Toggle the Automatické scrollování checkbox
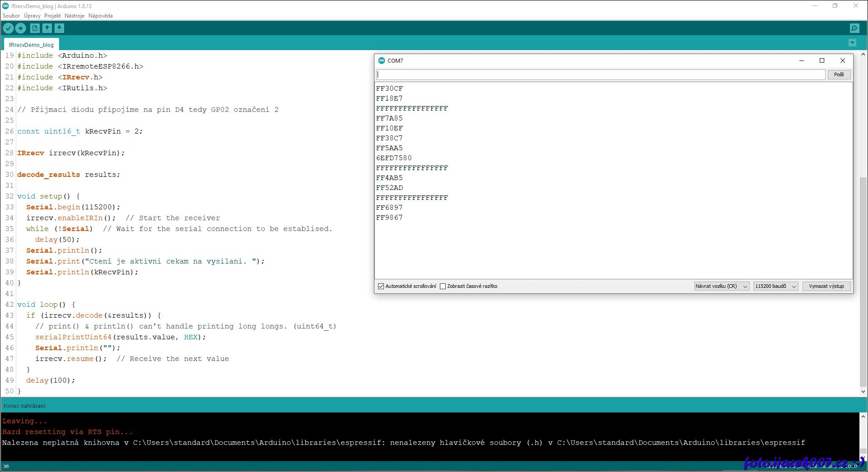 pyautogui.click(x=381, y=286)
